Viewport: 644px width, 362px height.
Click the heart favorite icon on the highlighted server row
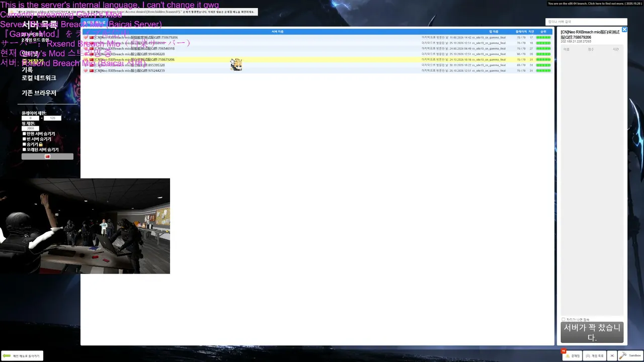[x=86, y=59]
